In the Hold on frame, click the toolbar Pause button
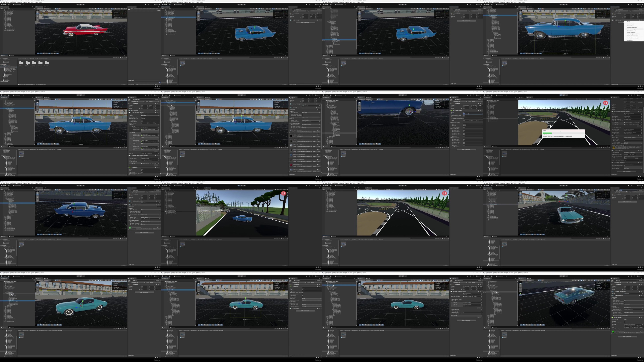Screen dimensions: 644x362 (564, 95)
